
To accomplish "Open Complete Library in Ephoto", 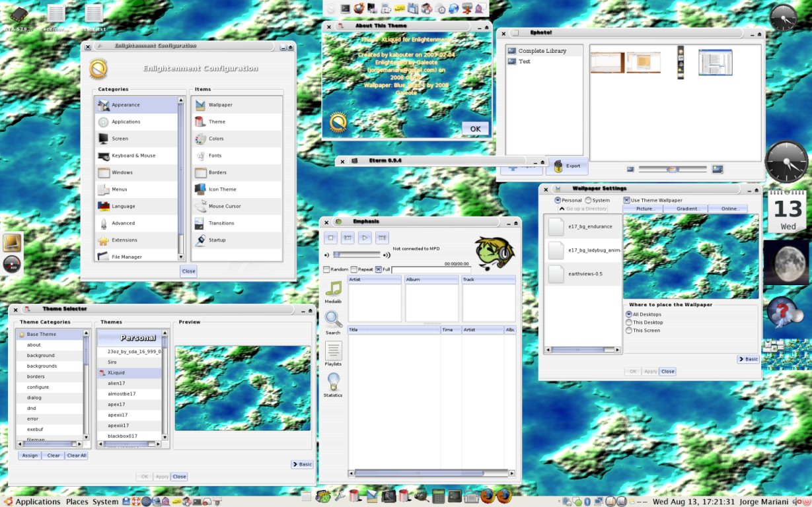I will pyautogui.click(x=544, y=51).
